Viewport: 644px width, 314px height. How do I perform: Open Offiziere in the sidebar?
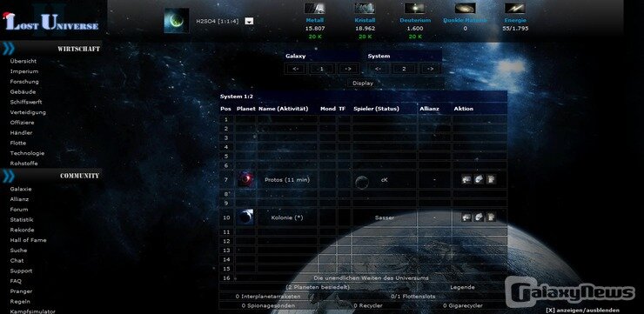(x=22, y=123)
